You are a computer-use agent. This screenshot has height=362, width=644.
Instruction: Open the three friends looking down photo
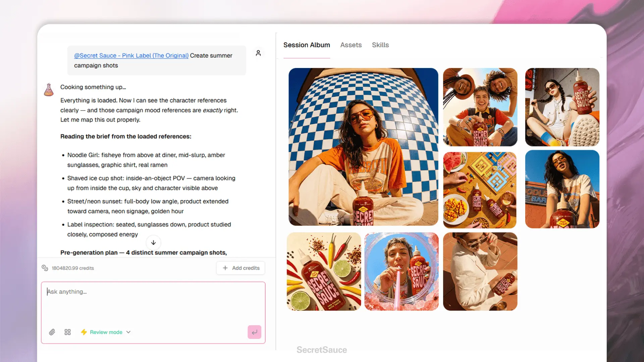click(x=480, y=107)
